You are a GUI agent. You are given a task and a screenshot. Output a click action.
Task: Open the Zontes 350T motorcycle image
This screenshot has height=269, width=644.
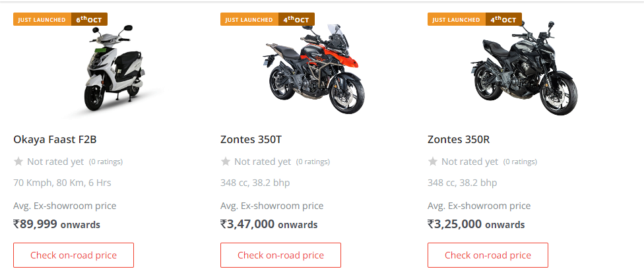coord(315,71)
